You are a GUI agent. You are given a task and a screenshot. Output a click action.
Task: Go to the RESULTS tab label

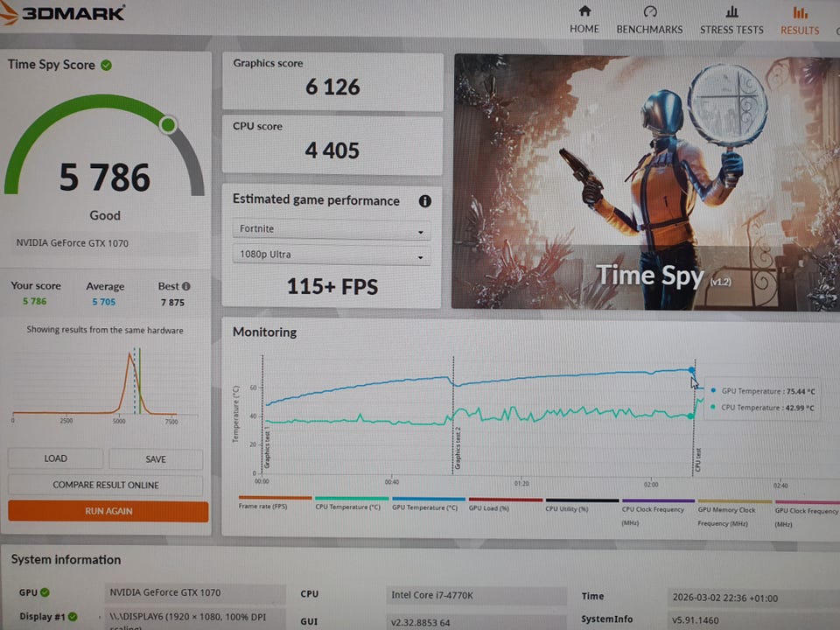click(x=800, y=31)
